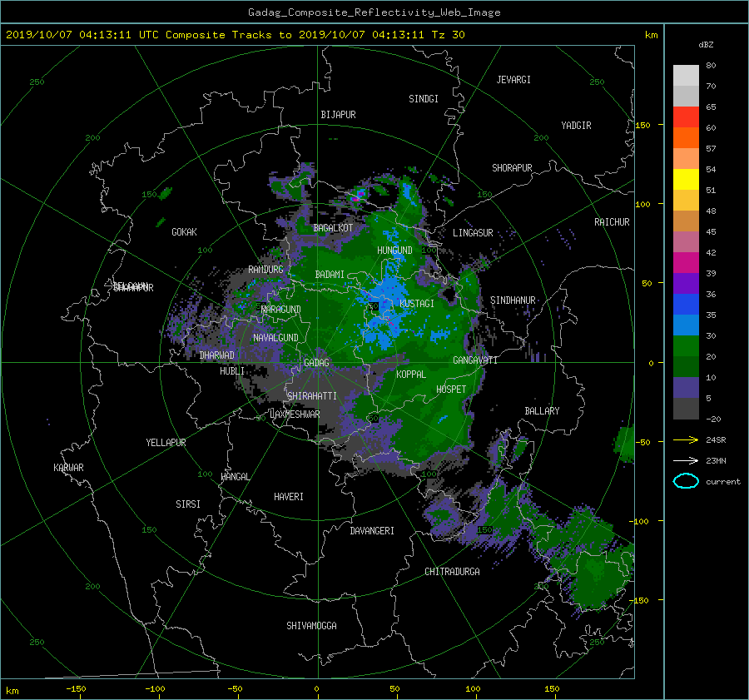
Task: Click the KOPPAL city label
Action: pos(411,375)
